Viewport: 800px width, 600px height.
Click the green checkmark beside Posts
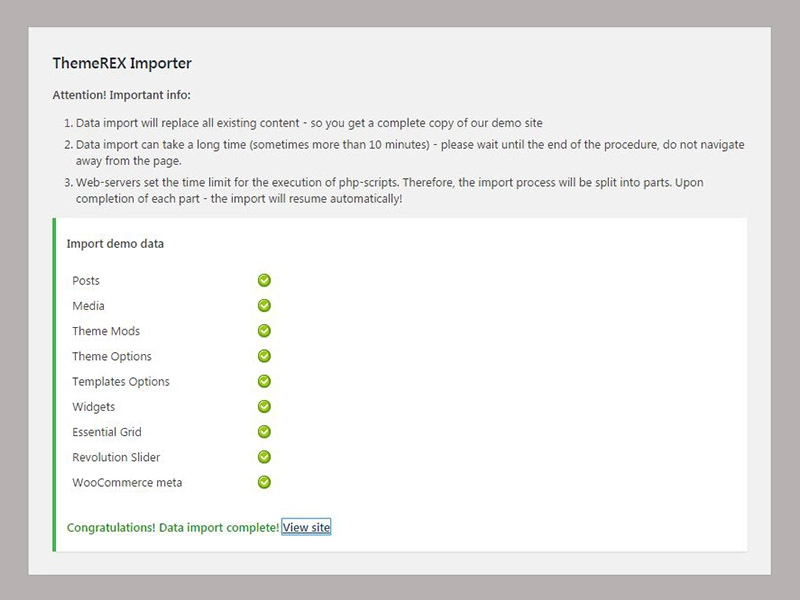point(264,281)
